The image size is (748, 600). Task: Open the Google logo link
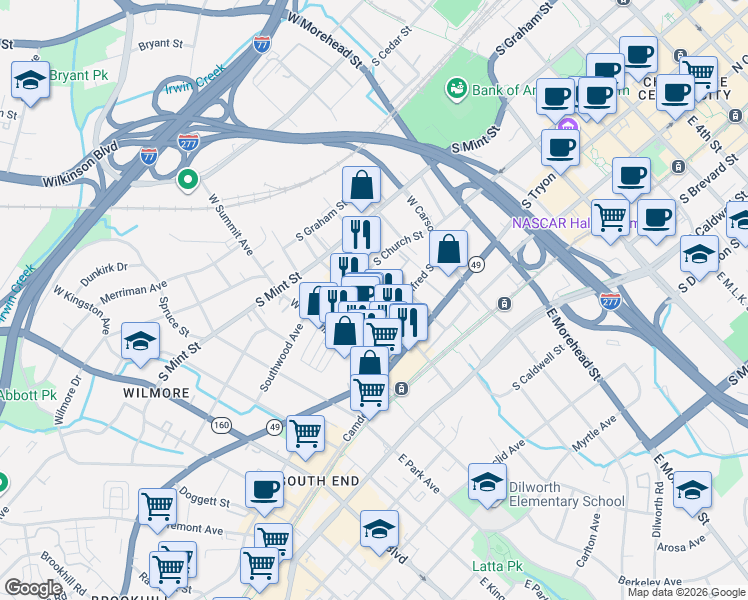tap(33, 589)
